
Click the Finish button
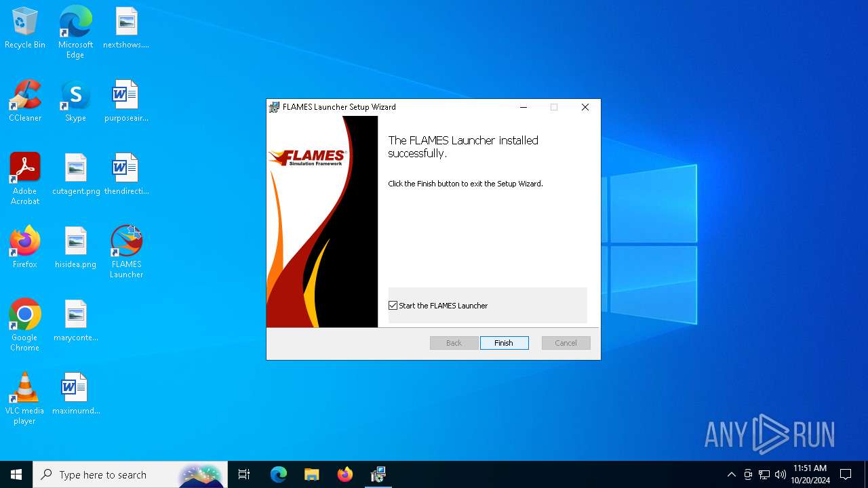click(x=504, y=343)
